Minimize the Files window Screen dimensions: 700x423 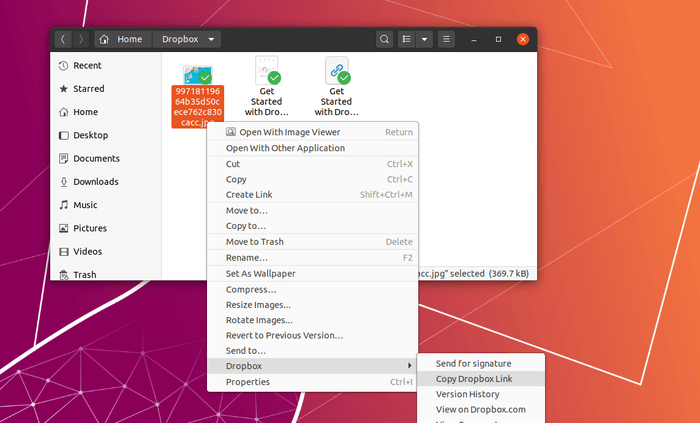tap(474, 39)
